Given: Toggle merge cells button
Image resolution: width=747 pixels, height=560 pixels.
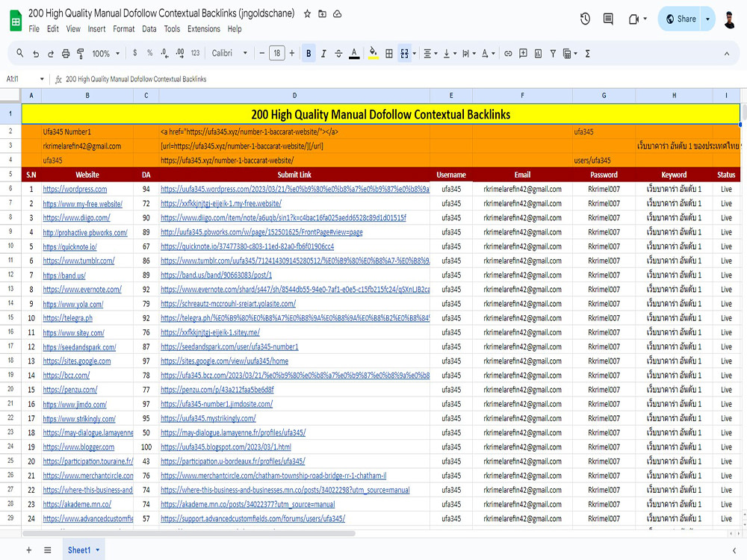Looking at the screenshot, I should point(404,54).
